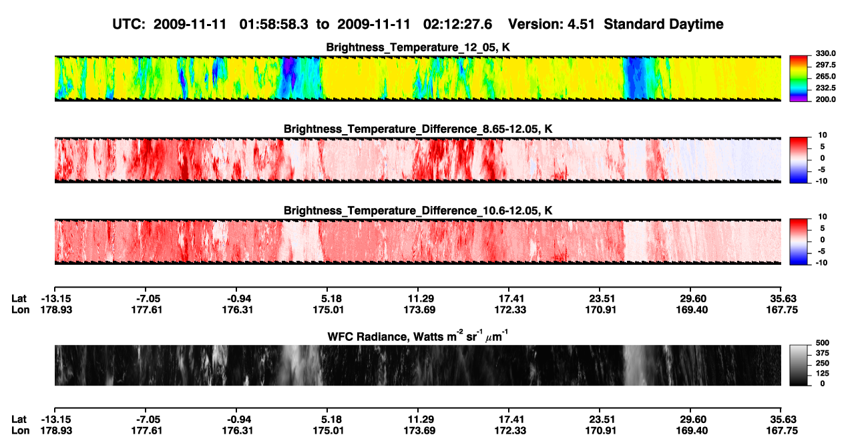
Task: Click the upper axis 'Lat' row header
Action: point(19,298)
